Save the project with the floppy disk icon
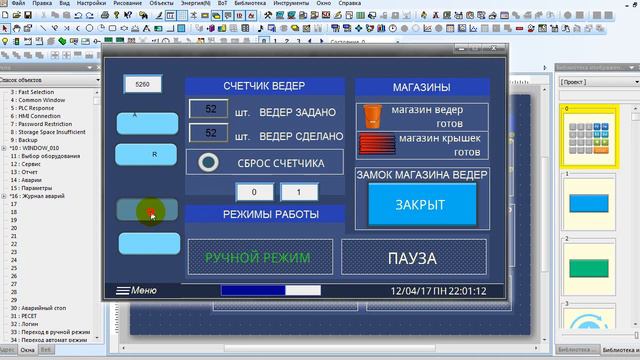This screenshot has height=360, width=640. tap(28, 16)
